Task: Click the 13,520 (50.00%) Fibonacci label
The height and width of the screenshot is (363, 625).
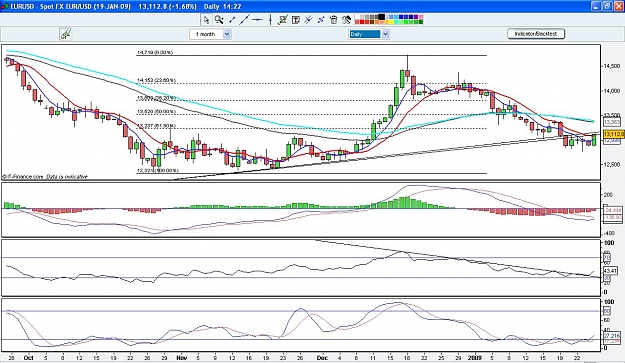Action: pyautogui.click(x=156, y=112)
